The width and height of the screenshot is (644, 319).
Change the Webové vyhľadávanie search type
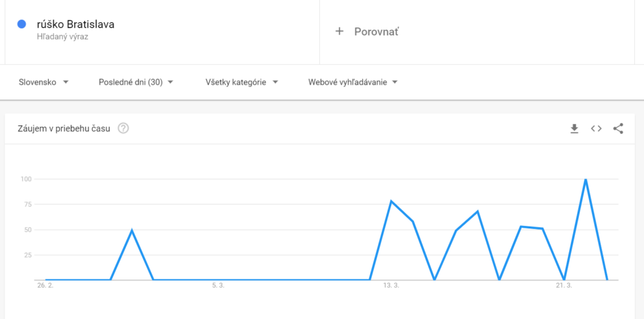pos(354,82)
